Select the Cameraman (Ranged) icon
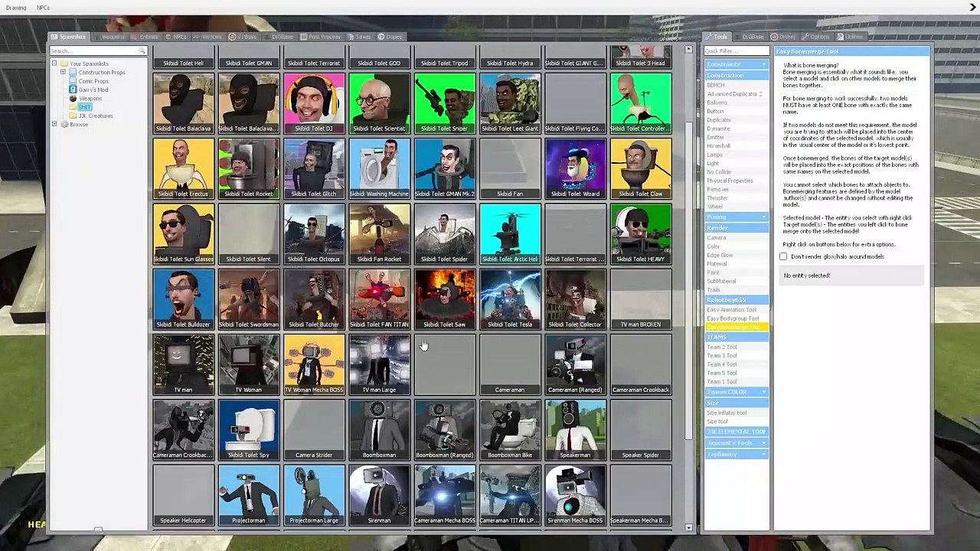The height and width of the screenshot is (551, 980). coord(575,364)
